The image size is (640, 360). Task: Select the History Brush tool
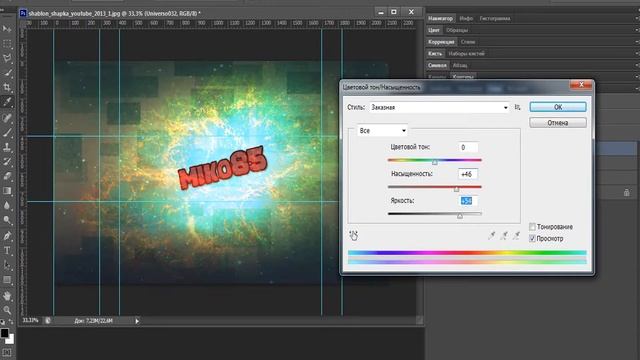click(x=7, y=162)
